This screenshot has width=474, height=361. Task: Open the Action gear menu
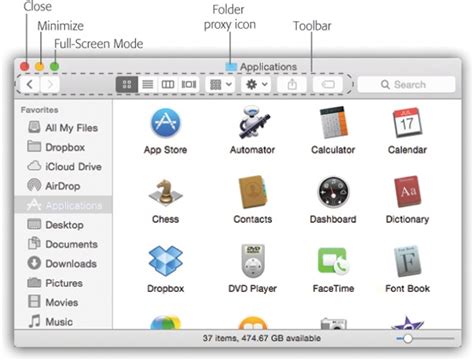(x=256, y=85)
